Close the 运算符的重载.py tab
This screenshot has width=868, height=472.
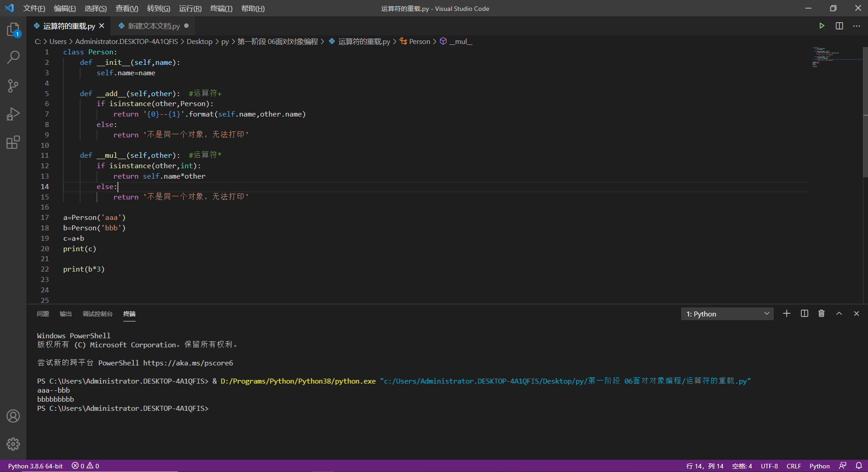pyautogui.click(x=102, y=26)
